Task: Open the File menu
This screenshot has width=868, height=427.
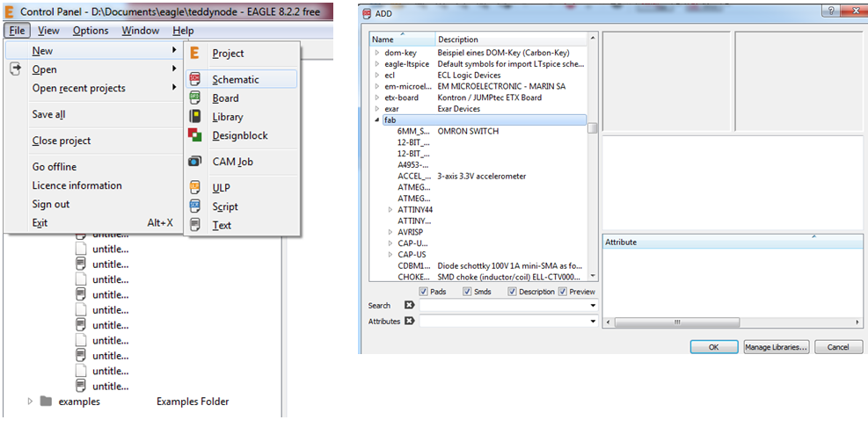Action: [17, 31]
